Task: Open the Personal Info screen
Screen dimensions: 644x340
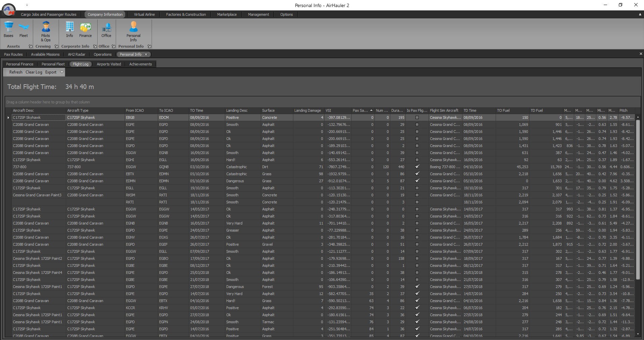Action: point(133,30)
